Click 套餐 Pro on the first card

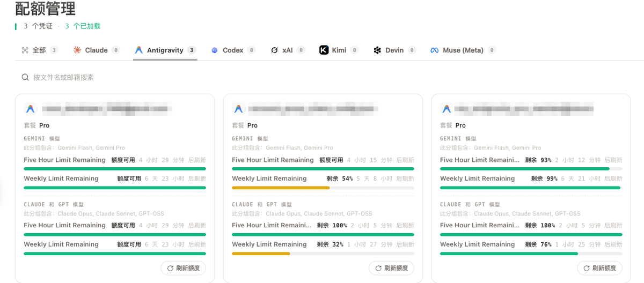(x=36, y=125)
